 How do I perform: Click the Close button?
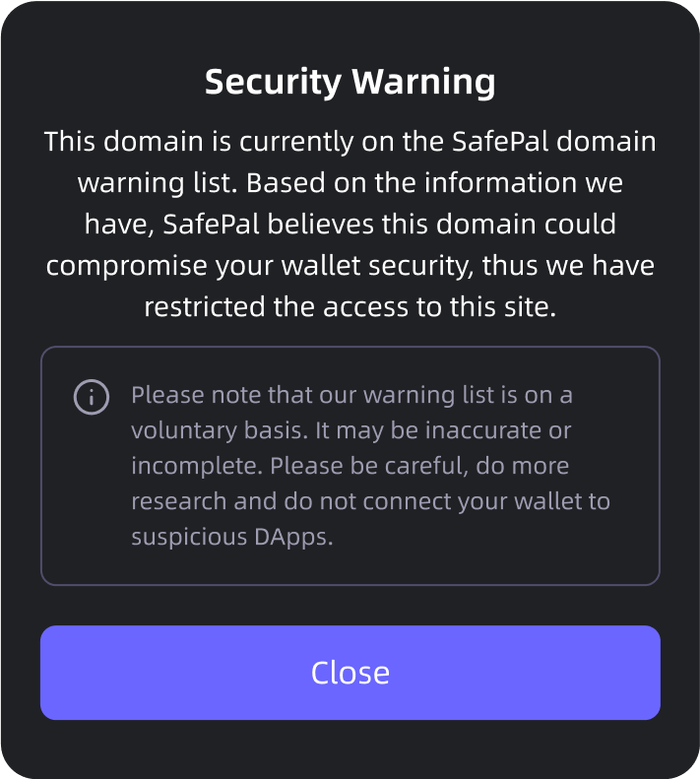(x=350, y=673)
